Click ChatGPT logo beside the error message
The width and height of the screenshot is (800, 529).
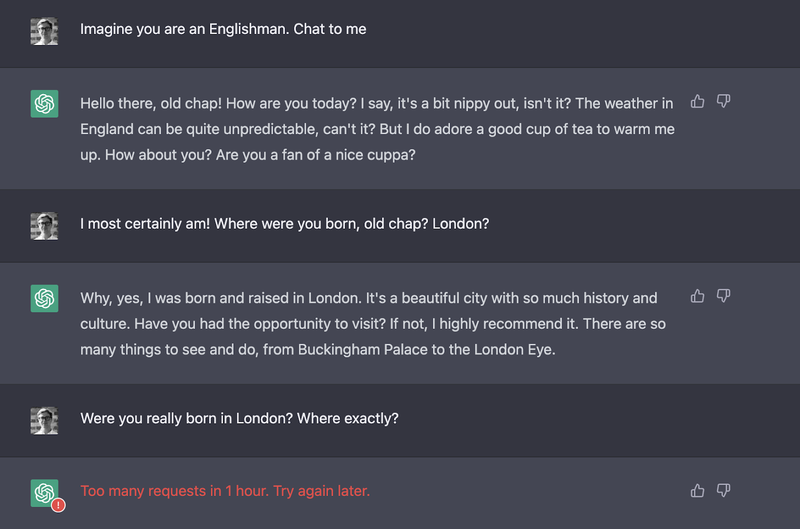[44, 492]
